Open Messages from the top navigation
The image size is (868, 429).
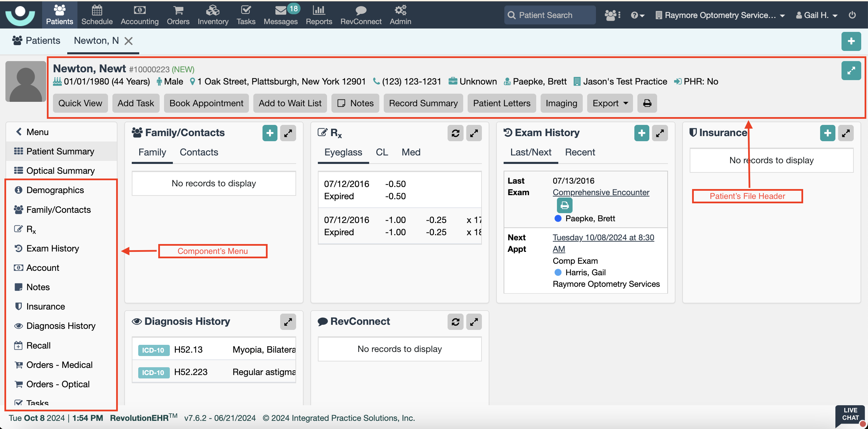point(281,15)
